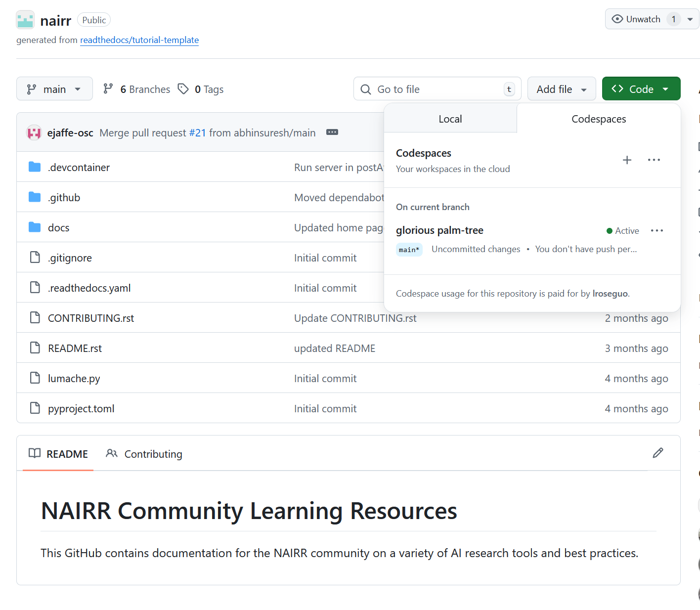700x610 pixels.
Task: Open the 6 Branches link
Action: 136,89
